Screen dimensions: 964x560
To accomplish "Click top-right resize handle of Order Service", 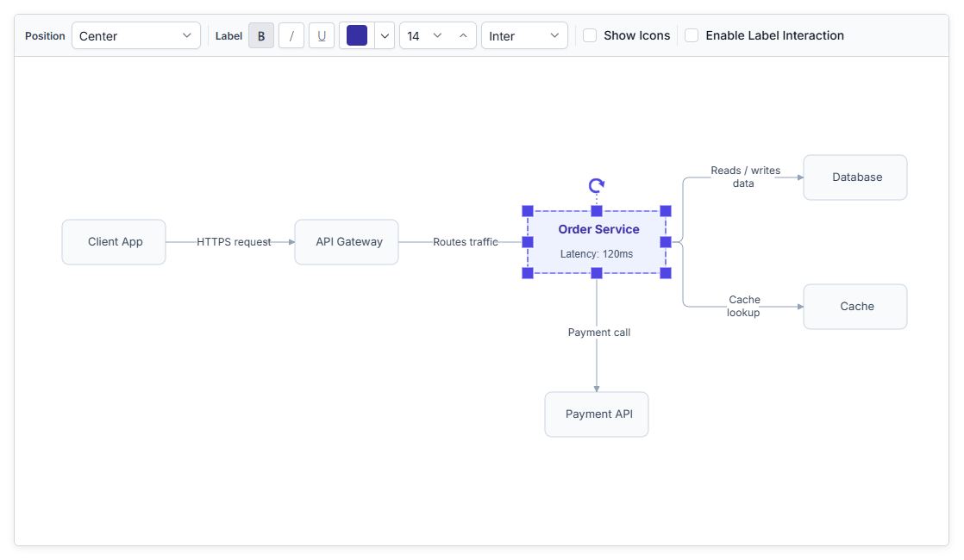I will tap(665, 211).
